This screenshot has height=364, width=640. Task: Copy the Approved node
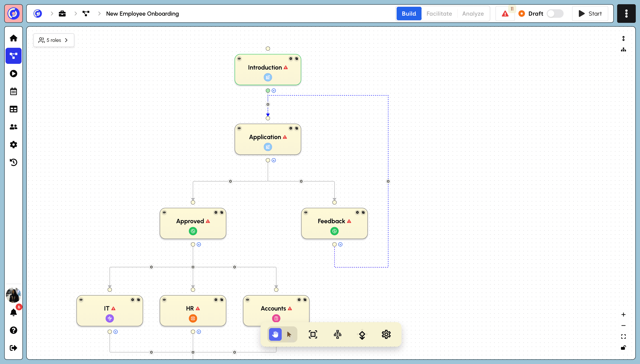222,212
